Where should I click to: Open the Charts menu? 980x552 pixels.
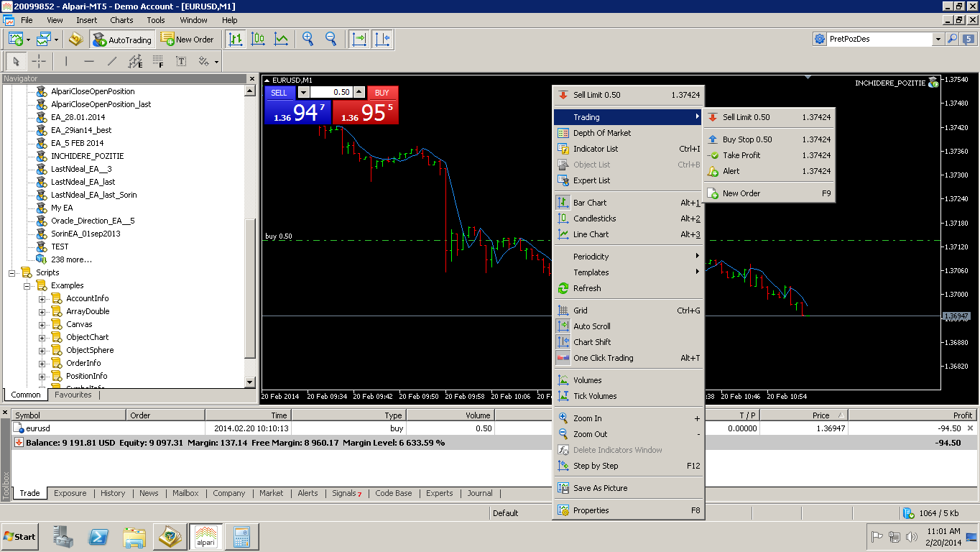click(121, 20)
